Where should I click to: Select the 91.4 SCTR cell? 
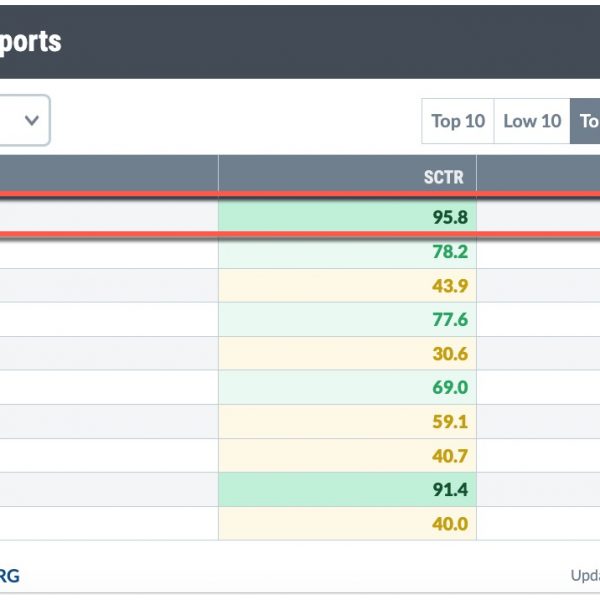pyautogui.click(x=347, y=489)
